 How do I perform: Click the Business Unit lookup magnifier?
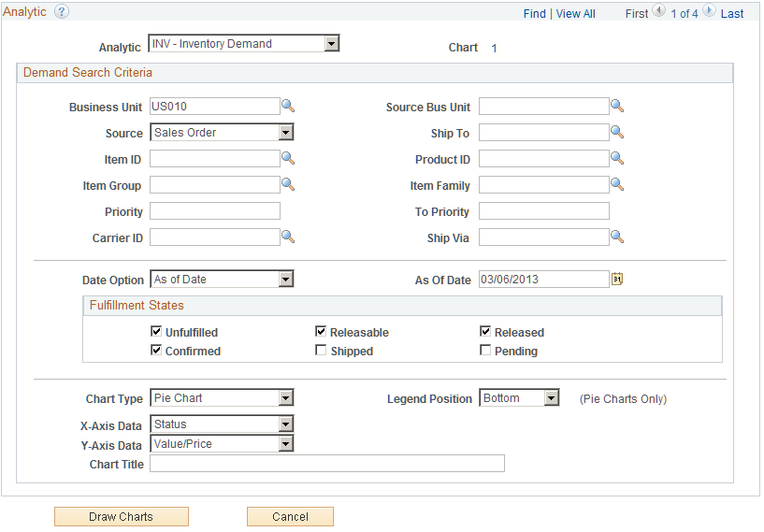(x=288, y=106)
